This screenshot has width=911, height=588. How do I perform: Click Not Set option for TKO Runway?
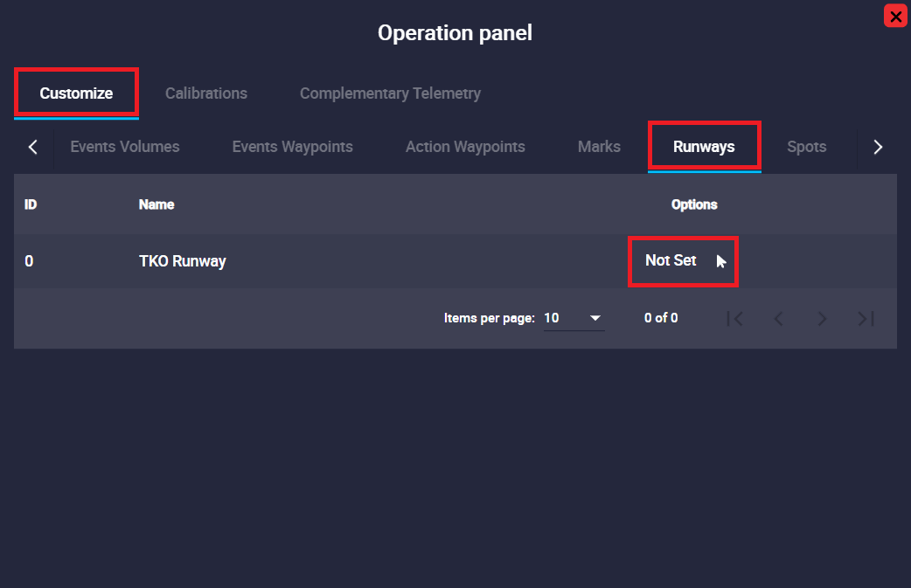coord(671,260)
